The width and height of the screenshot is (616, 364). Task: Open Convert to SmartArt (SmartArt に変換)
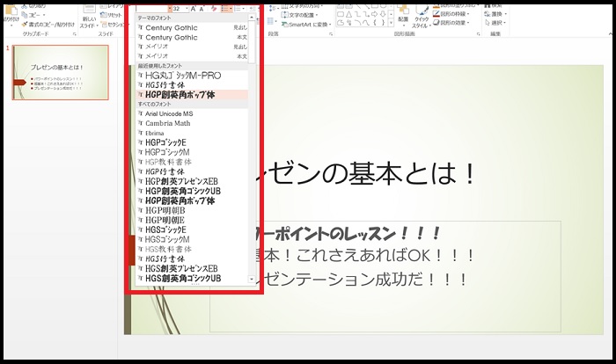click(x=306, y=25)
